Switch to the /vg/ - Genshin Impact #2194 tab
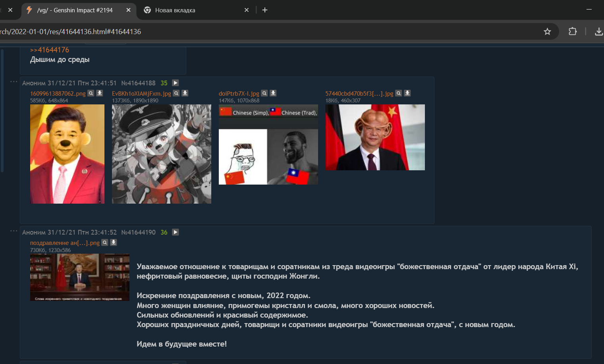Image resolution: width=604 pixels, height=364 pixels. [x=79, y=10]
